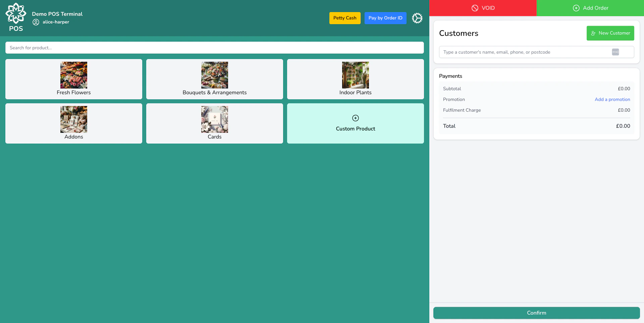Click the person-plus icon on New Customer
The width and height of the screenshot is (644, 323).
593,33
